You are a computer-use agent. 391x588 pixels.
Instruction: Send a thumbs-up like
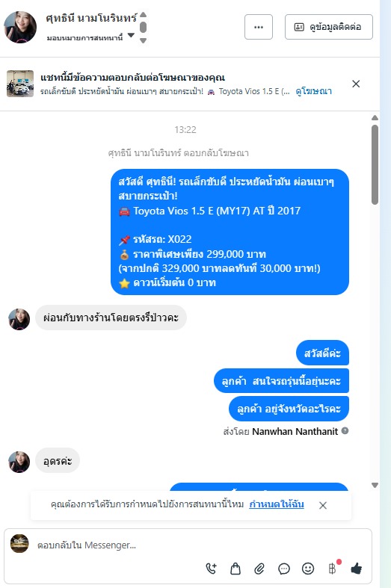point(356,569)
